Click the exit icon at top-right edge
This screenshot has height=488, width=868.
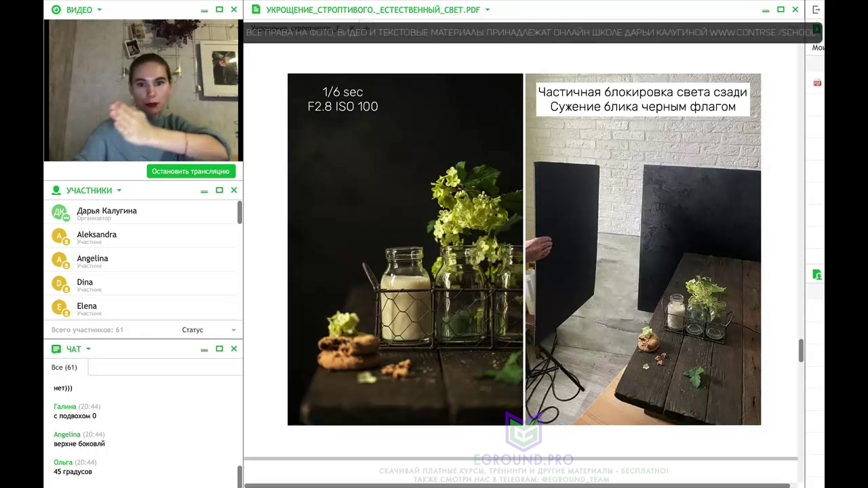816,9
